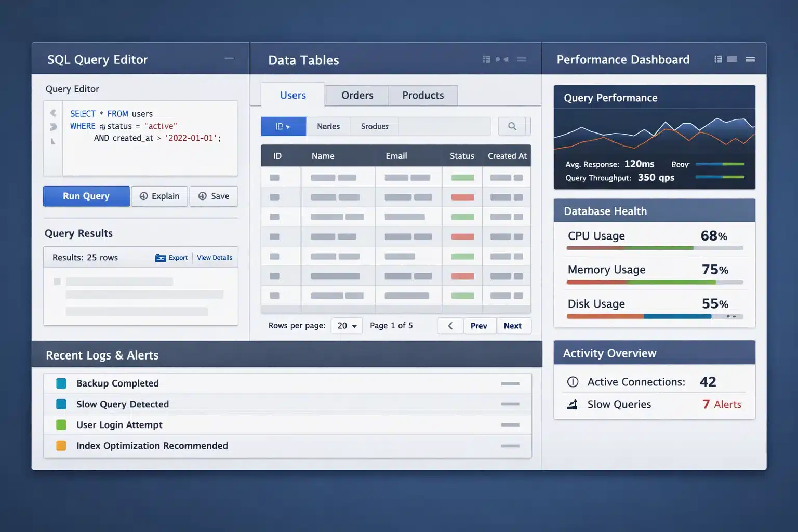Click the grid view icon on Performance Dashboard
The image size is (798, 532).
[x=718, y=59]
